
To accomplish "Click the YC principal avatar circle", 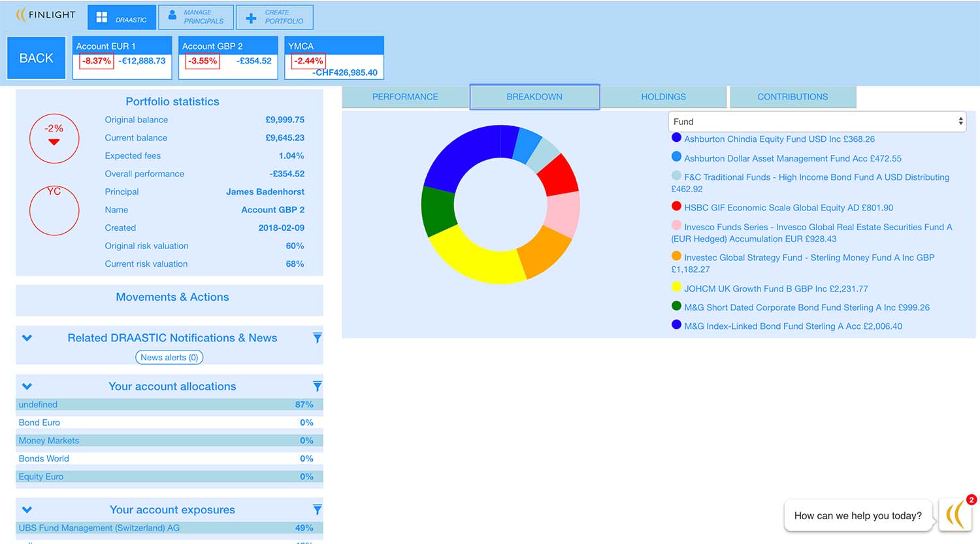I will tap(54, 211).
